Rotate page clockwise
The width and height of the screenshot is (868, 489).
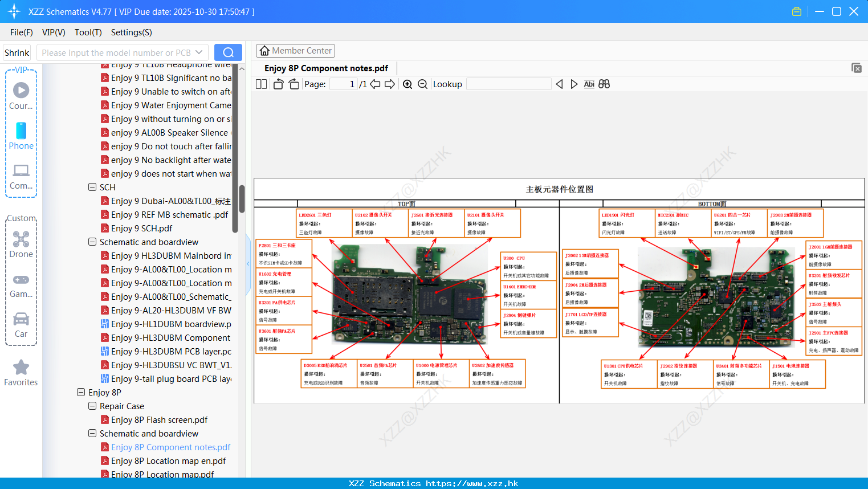click(x=294, y=84)
